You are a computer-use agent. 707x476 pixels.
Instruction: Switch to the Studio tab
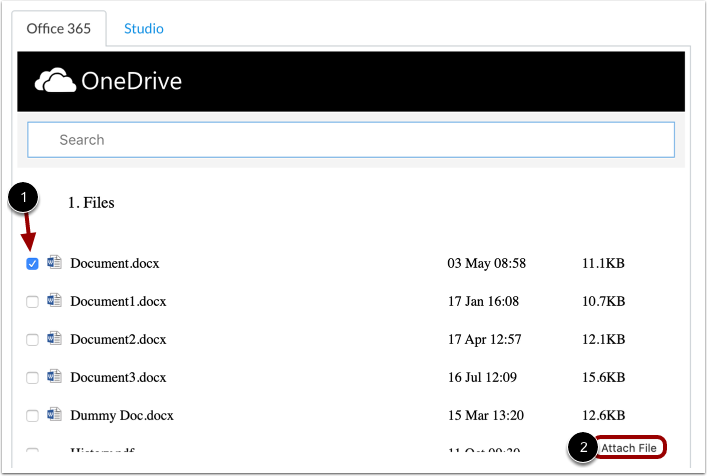144,28
